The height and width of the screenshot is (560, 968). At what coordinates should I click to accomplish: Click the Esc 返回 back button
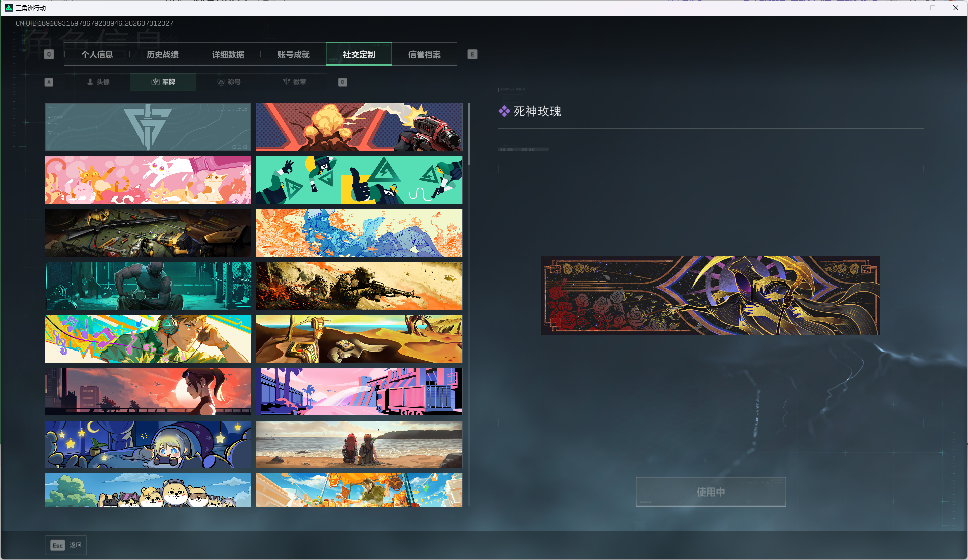[x=66, y=545]
